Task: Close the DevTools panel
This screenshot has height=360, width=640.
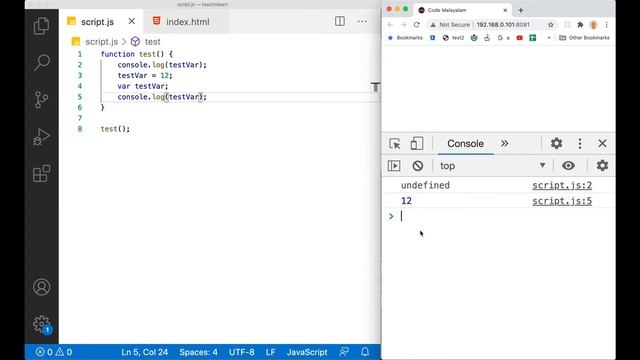Action: pos(602,143)
